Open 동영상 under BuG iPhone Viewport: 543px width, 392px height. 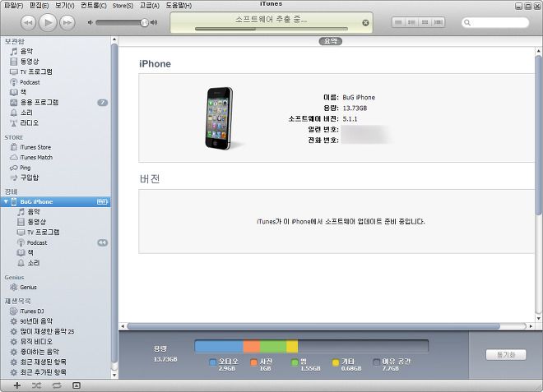coord(55,222)
